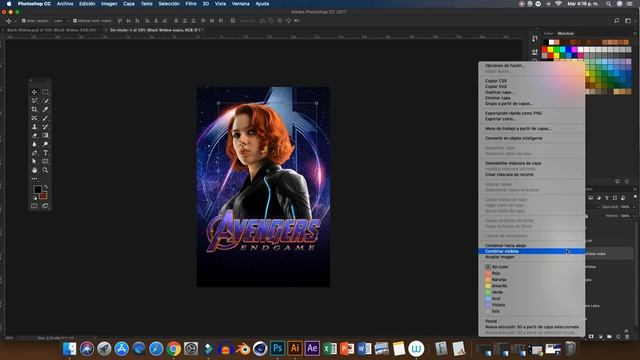Click the background color swatch in toolbox
This screenshot has width=640, height=360.
(x=44, y=196)
